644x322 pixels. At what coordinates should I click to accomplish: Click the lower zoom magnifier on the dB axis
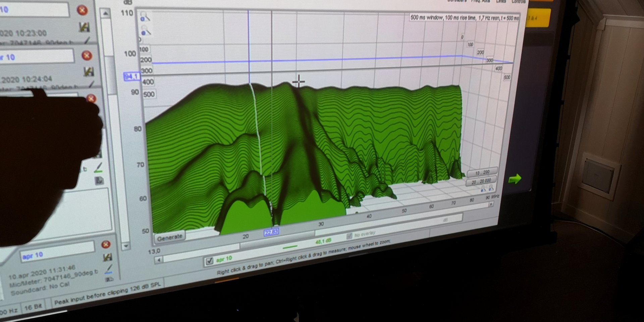pos(146,31)
